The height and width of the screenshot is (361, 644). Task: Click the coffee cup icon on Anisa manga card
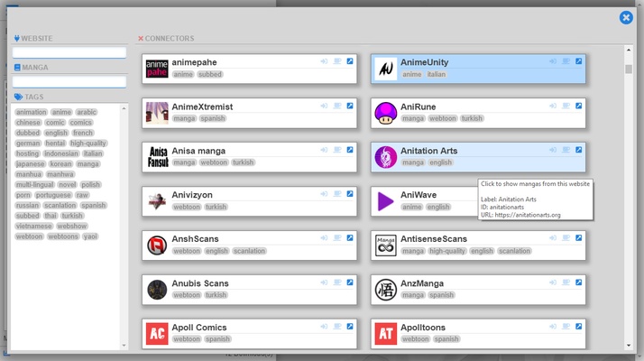coord(337,150)
